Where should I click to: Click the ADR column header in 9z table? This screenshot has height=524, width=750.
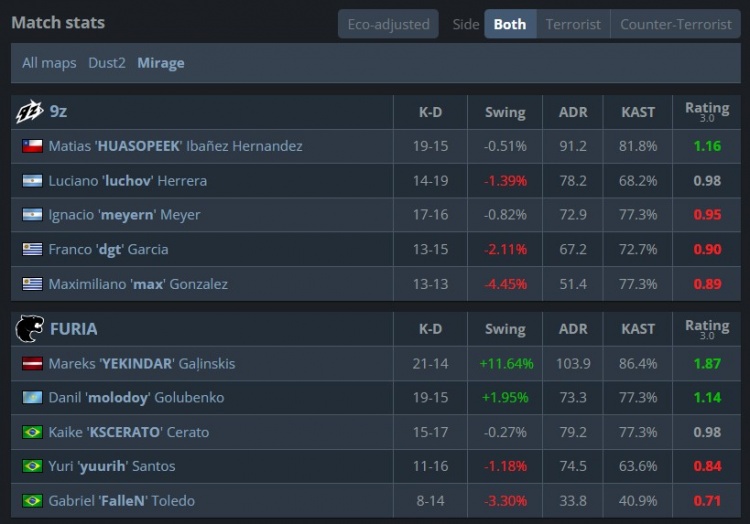(573, 112)
